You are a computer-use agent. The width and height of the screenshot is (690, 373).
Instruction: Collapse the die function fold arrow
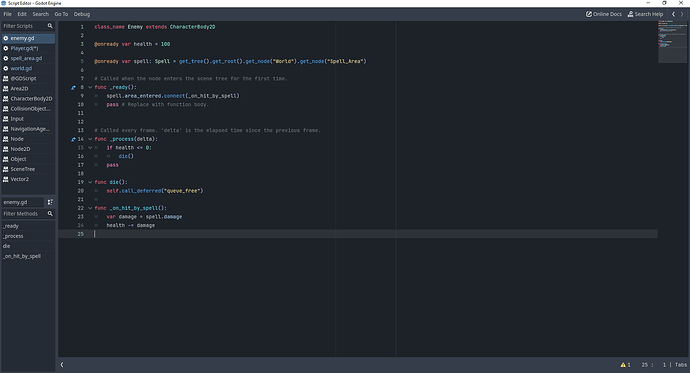(90, 182)
